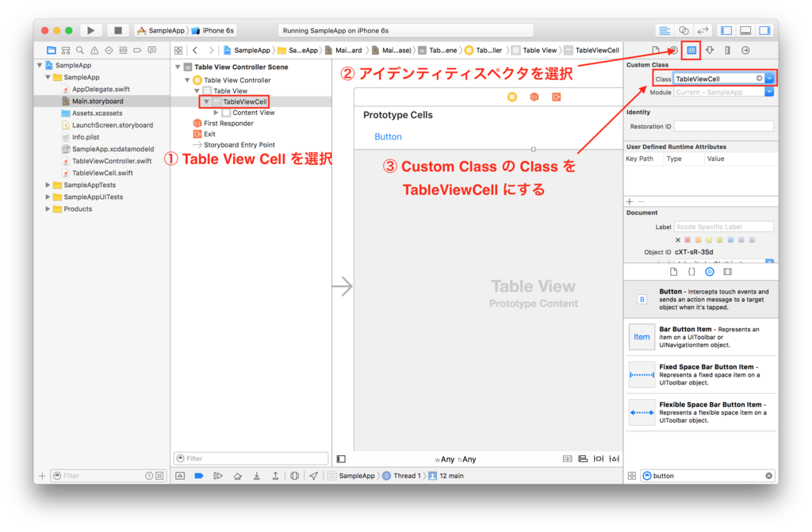
Task: Pick the green label color swatch
Action: coord(720,240)
